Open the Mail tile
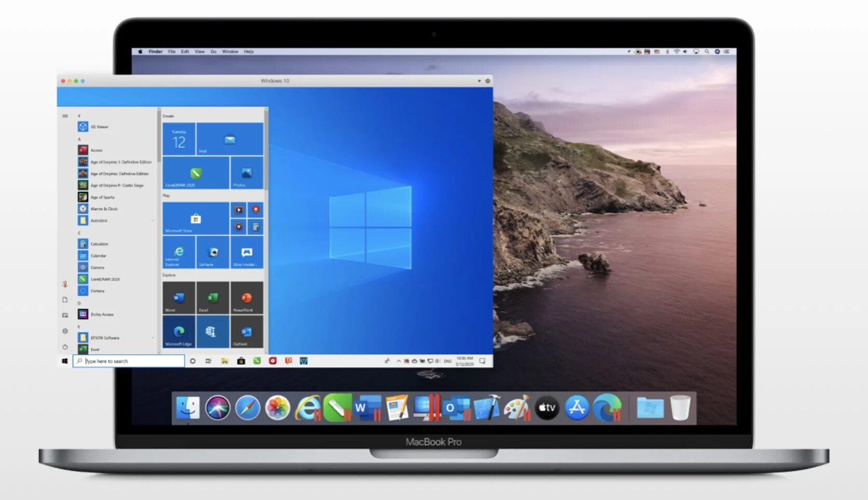This screenshot has width=868, height=500. [x=230, y=139]
